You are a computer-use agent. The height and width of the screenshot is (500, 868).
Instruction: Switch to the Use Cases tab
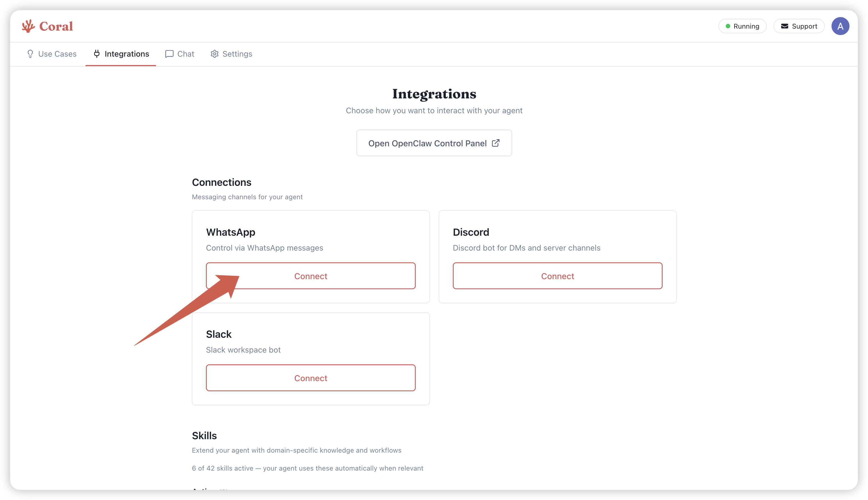57,54
